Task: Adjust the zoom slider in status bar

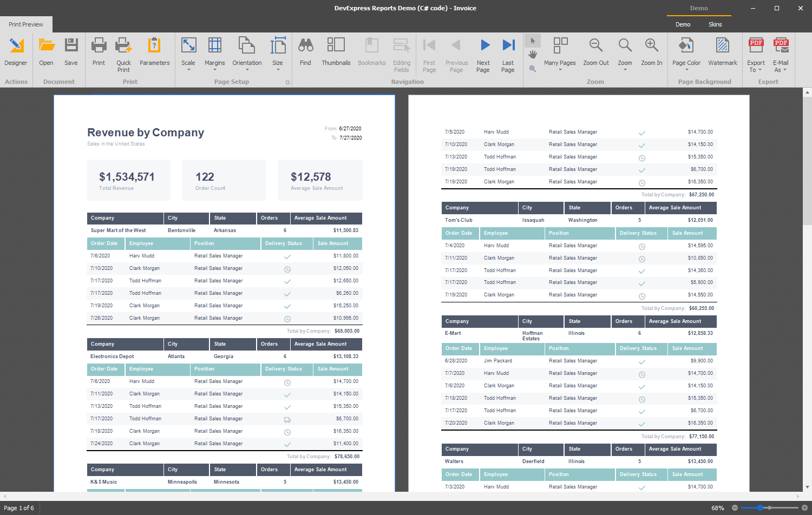Action: (x=761, y=508)
